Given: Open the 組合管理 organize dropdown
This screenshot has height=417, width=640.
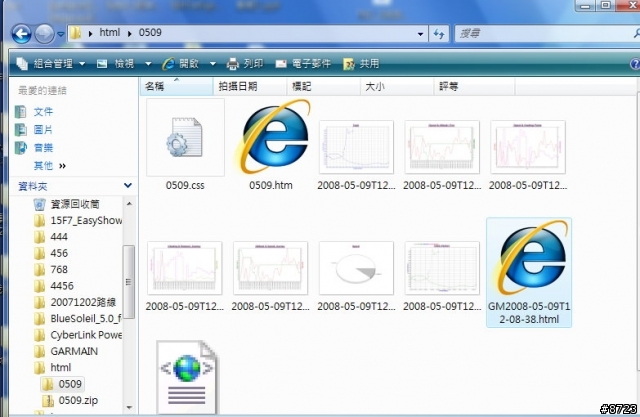Looking at the screenshot, I should 50,64.
